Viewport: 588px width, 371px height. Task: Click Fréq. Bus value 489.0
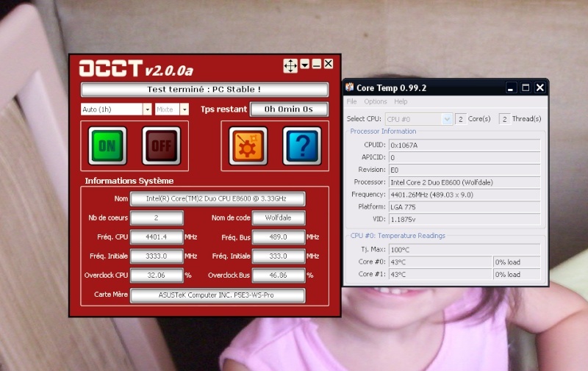279,237
